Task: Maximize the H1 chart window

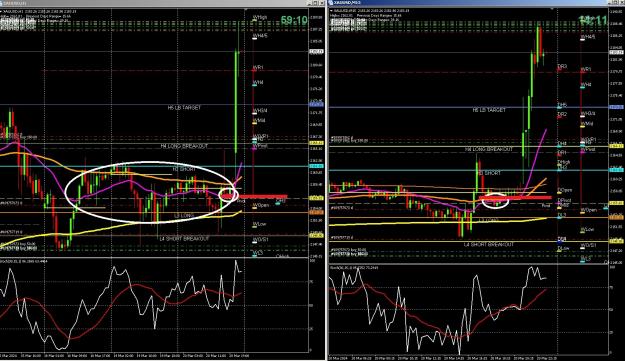Action: [x=315, y=2]
